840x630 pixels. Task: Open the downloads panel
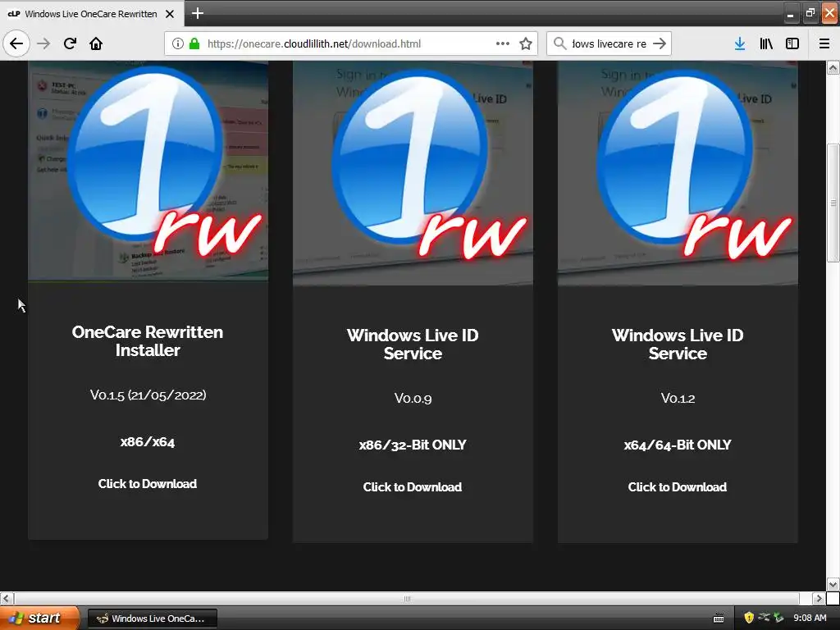[x=740, y=43]
